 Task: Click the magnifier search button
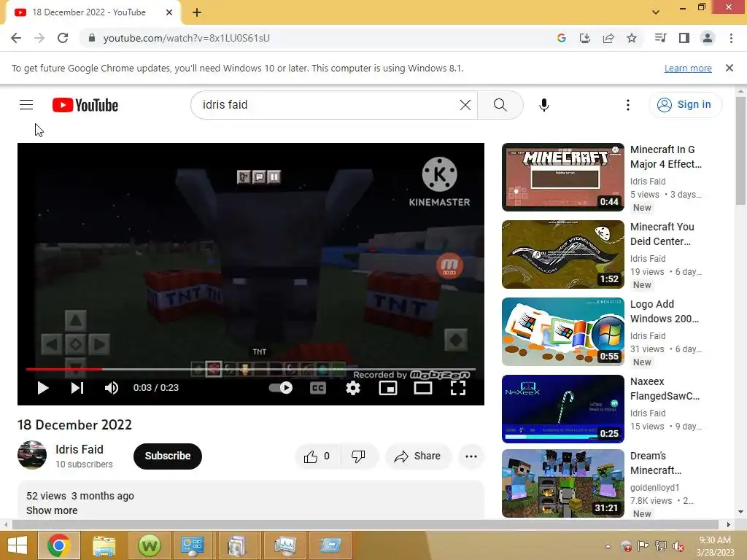(x=500, y=105)
